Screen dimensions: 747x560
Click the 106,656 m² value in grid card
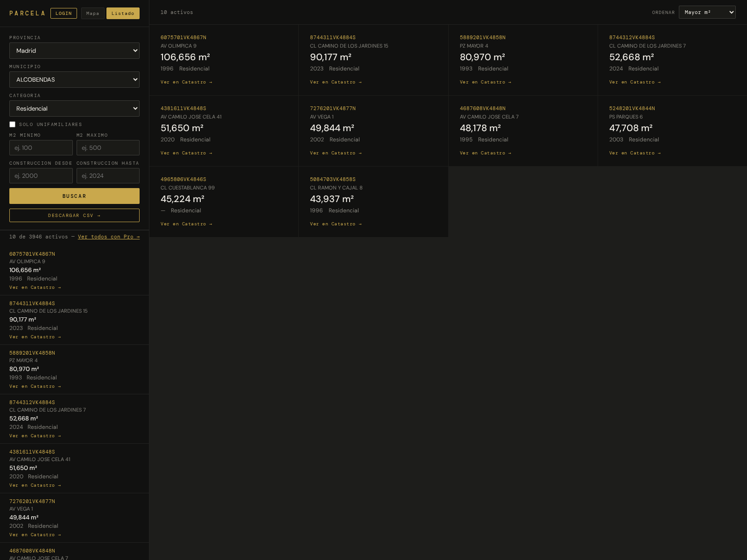point(185,57)
